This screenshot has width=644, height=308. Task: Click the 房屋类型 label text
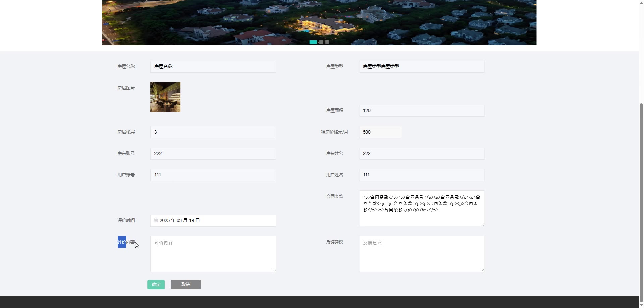[x=335, y=67]
